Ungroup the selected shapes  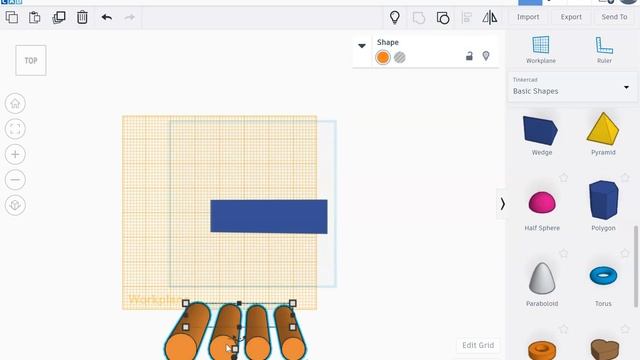pyautogui.click(x=443, y=18)
